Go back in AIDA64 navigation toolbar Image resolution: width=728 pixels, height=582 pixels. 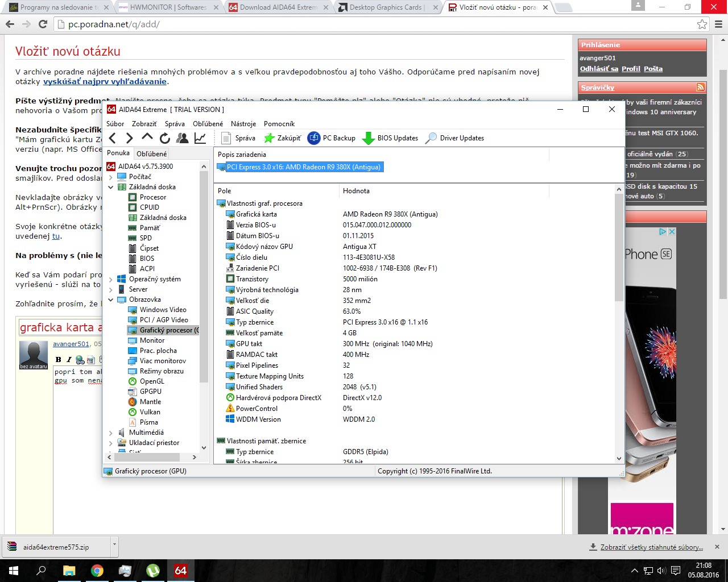[x=113, y=138]
